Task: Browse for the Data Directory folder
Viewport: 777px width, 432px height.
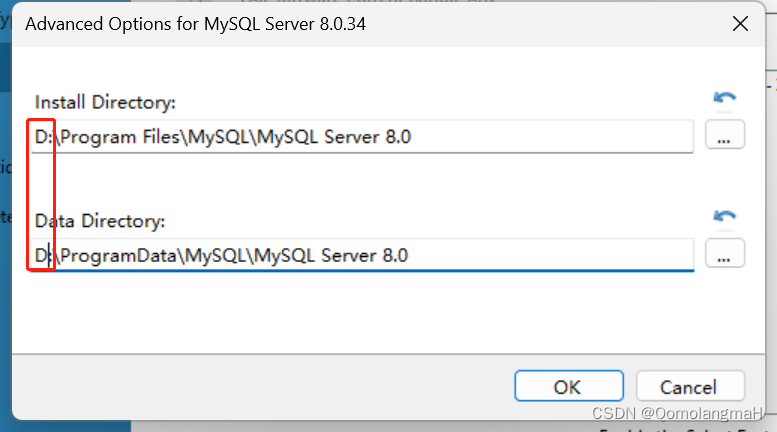Action: coord(724,253)
